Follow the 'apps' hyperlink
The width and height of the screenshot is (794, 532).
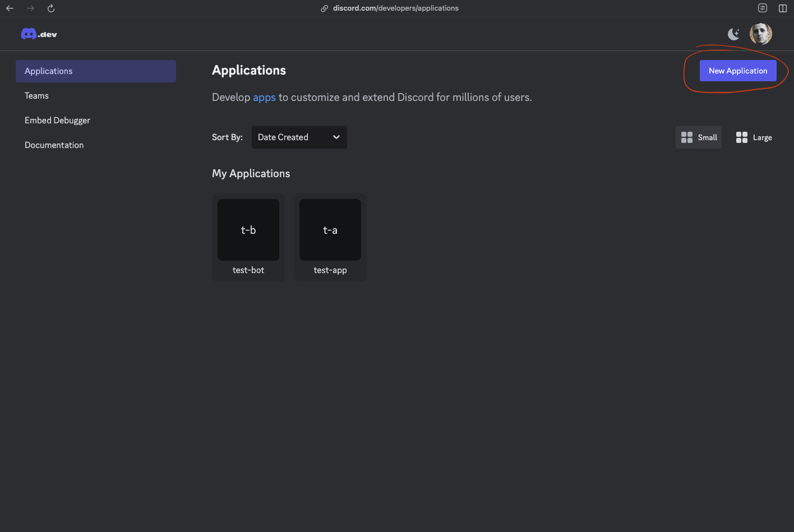[264, 98]
